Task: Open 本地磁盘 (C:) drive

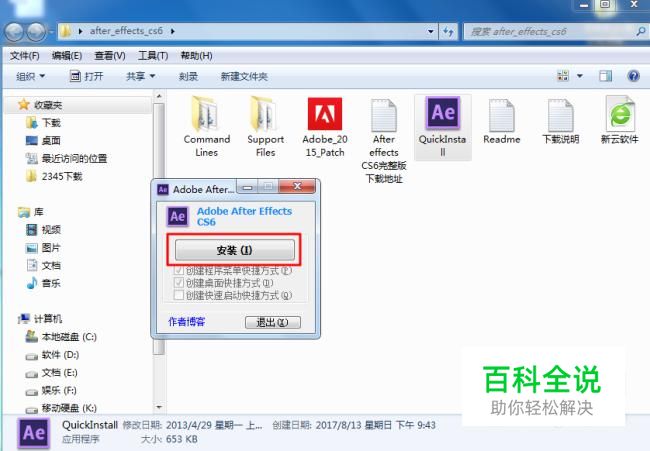Action: point(61,337)
